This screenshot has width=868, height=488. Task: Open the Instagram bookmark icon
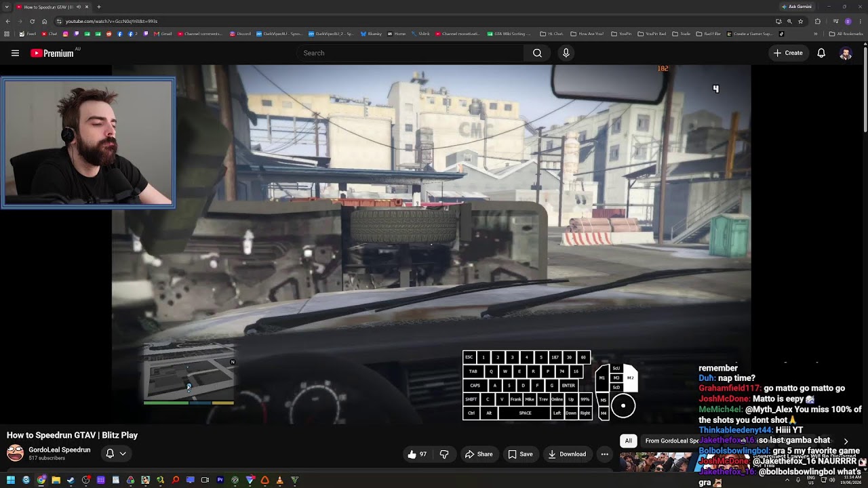[66, 33]
